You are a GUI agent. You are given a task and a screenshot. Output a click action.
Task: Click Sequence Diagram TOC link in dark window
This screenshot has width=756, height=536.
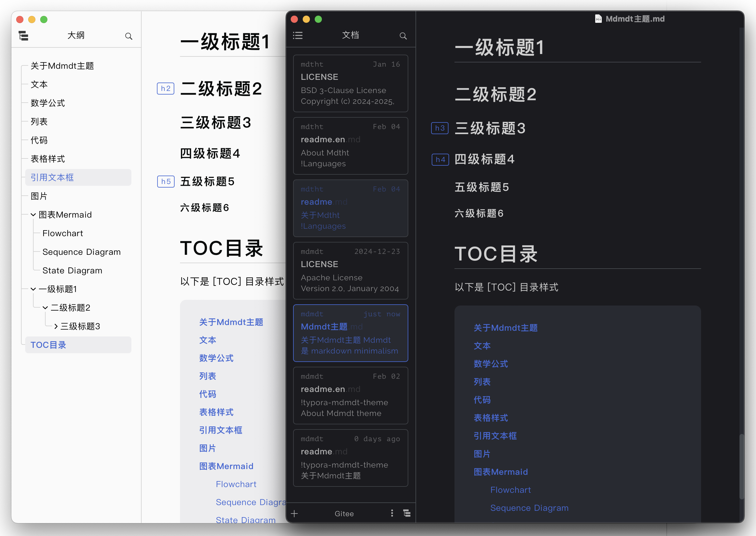click(529, 508)
